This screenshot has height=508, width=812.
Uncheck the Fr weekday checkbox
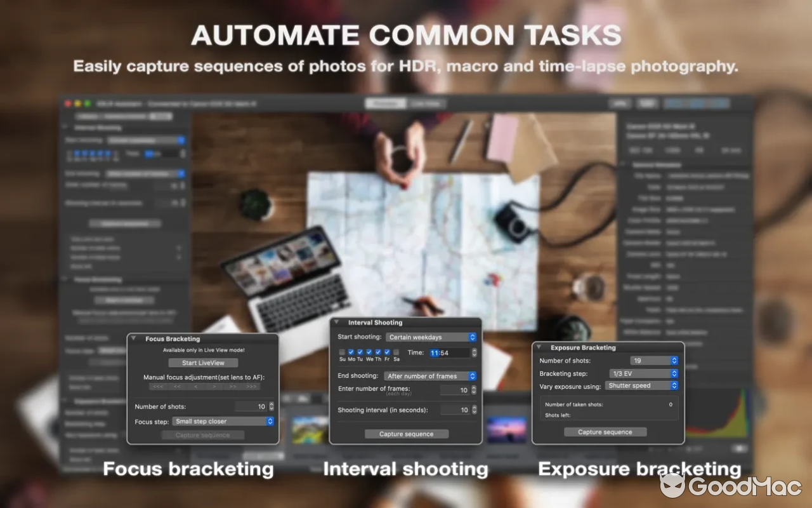(387, 352)
